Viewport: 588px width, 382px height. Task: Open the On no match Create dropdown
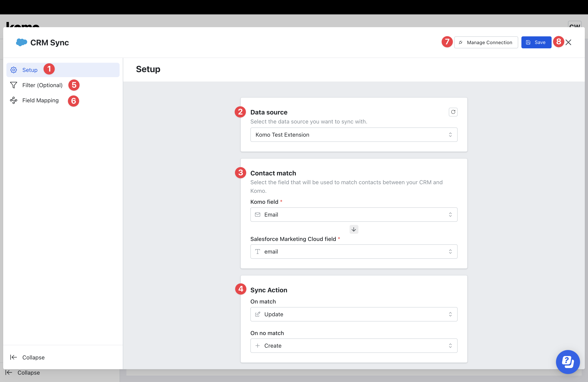click(354, 346)
